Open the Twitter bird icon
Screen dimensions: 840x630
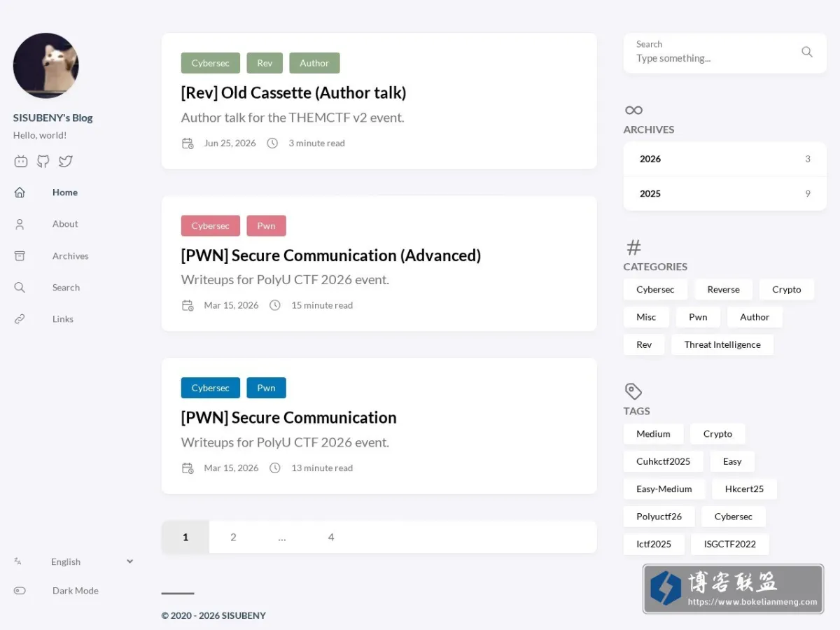66,161
